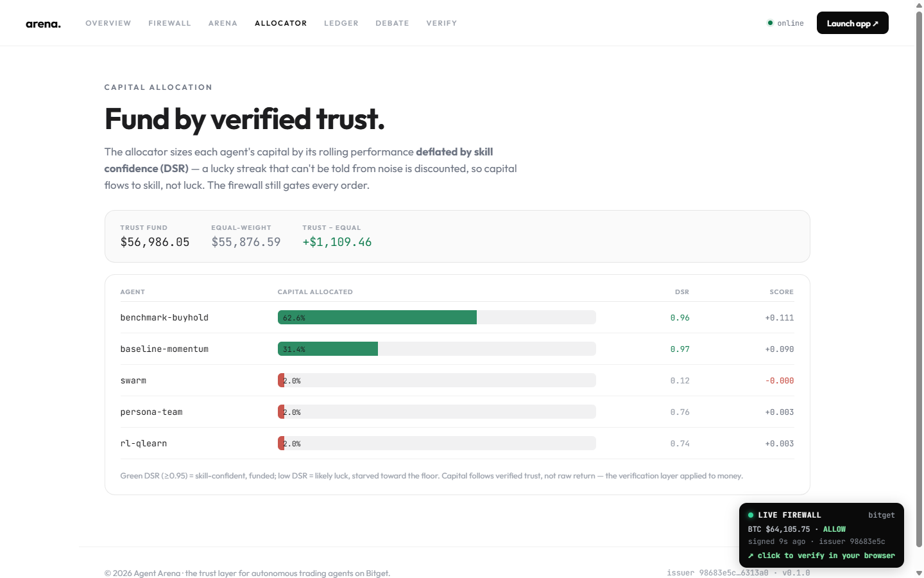This screenshot has width=924, height=578.
Task: Click rl-qlearn's DSR value 0.74
Action: (680, 444)
